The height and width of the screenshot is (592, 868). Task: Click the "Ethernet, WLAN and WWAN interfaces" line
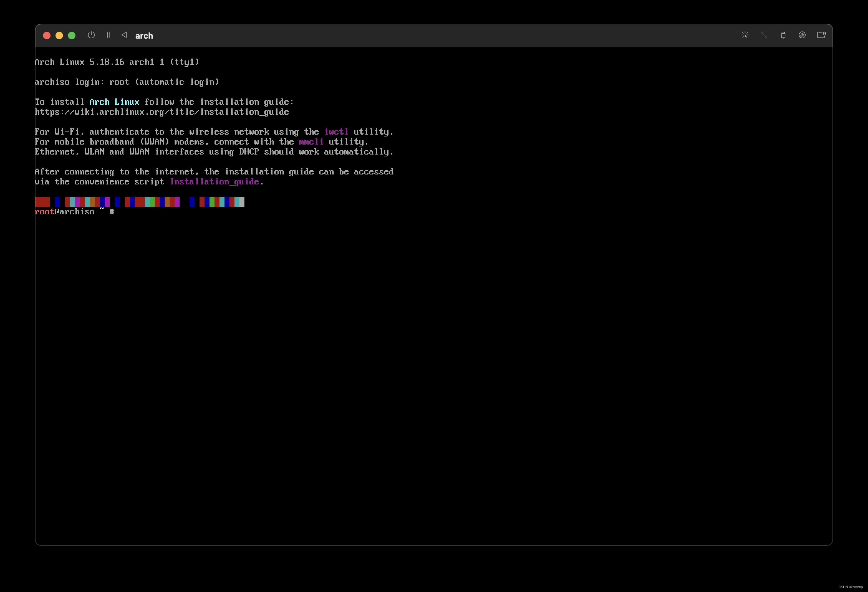coord(214,152)
